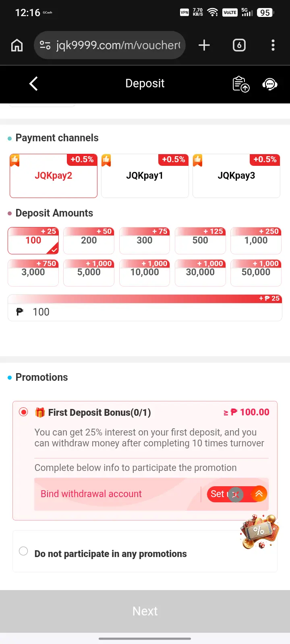Open the browser three-dot menu
This screenshot has width=290, height=644.
pyautogui.click(x=273, y=45)
